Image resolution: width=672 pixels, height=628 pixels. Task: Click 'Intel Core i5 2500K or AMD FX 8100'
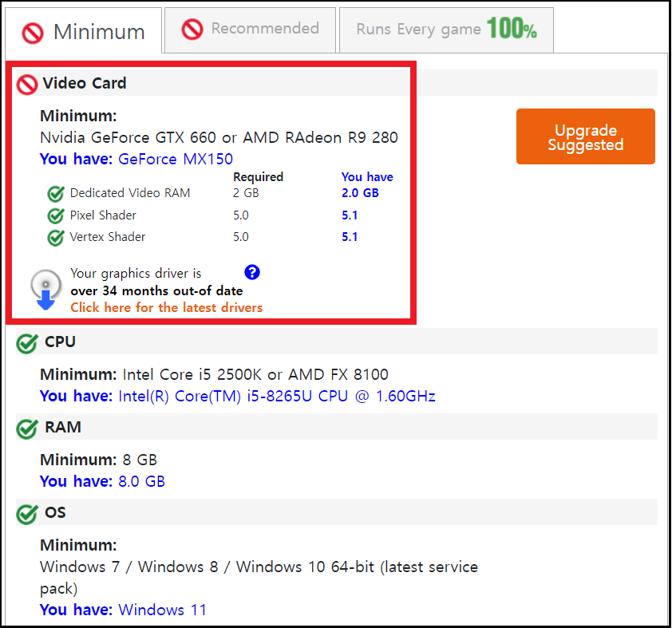255,374
